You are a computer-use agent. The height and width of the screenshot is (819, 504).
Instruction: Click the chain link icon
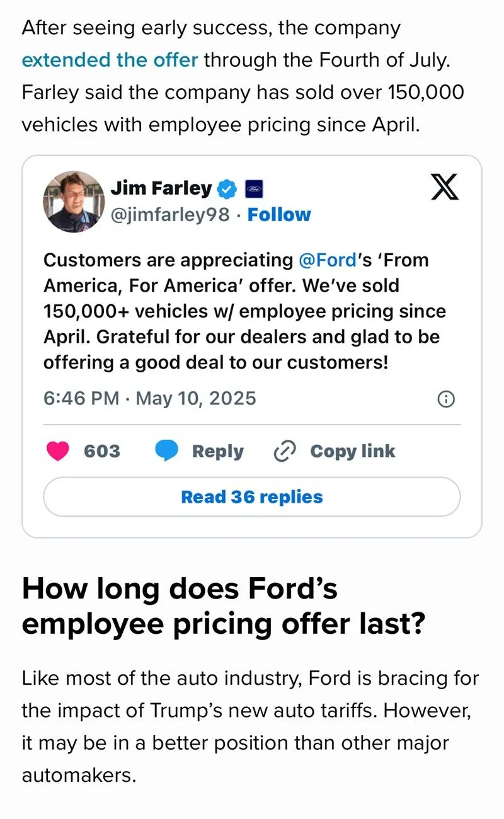(285, 451)
